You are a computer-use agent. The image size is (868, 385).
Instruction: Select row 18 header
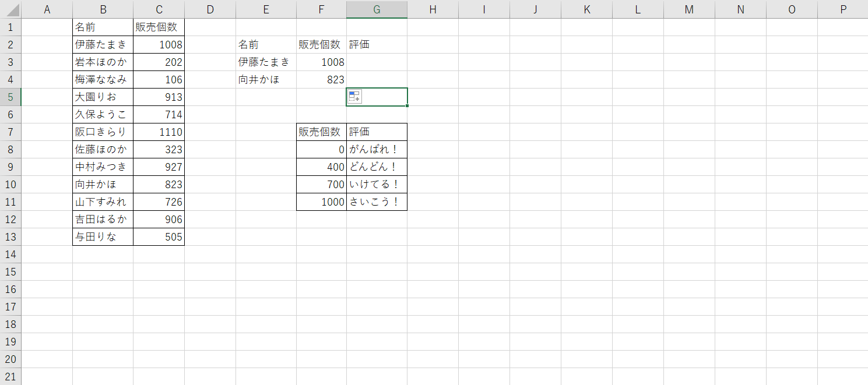coord(10,324)
